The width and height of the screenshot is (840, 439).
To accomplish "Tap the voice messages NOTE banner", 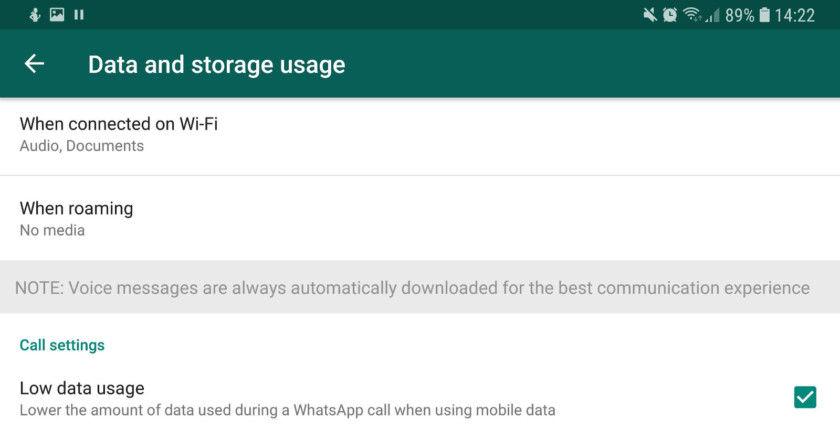I will click(x=412, y=288).
